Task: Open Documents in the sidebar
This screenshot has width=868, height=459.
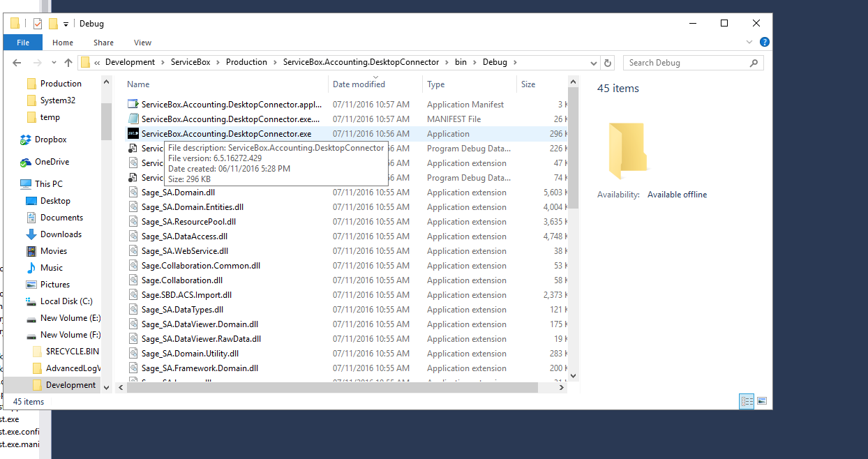Action: [61, 218]
